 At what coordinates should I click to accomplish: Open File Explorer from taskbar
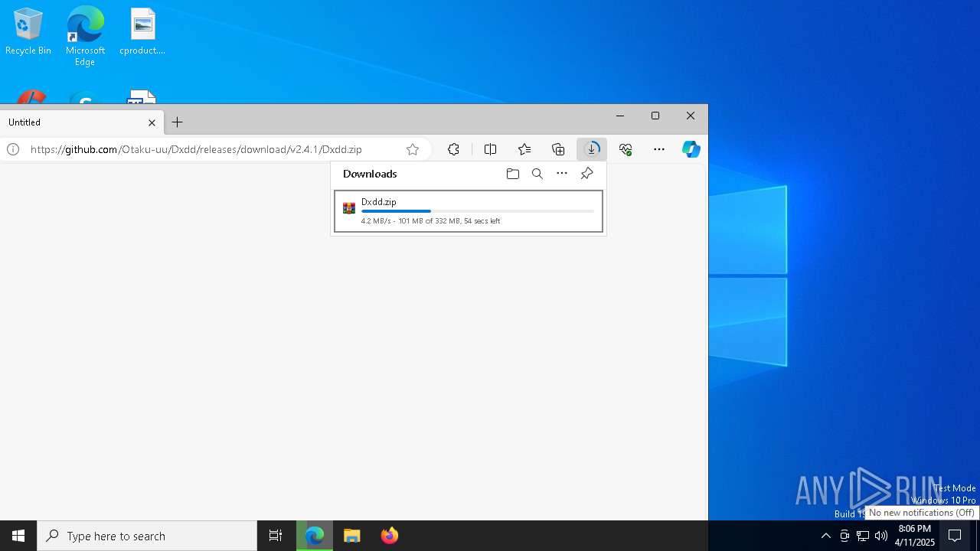352,536
